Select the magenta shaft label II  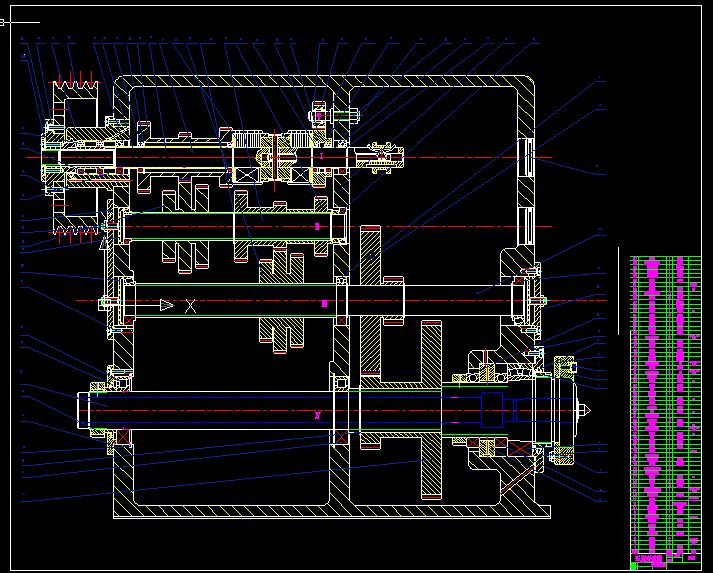click(317, 226)
